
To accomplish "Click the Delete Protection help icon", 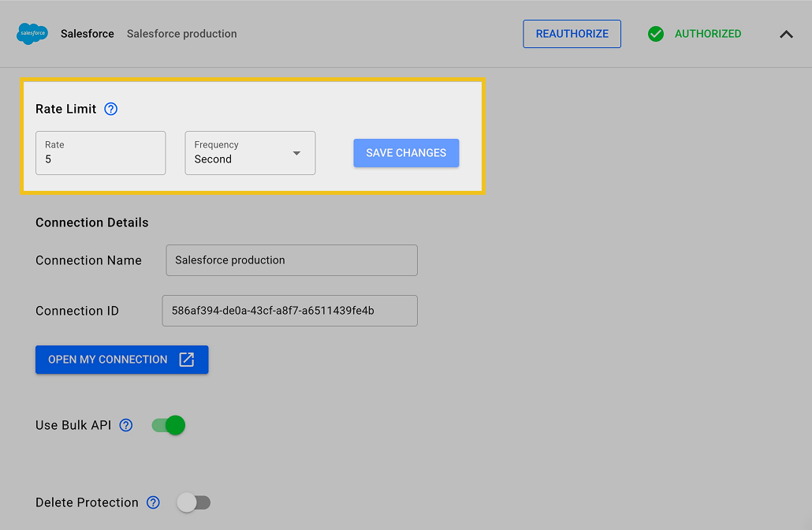I will click(153, 502).
